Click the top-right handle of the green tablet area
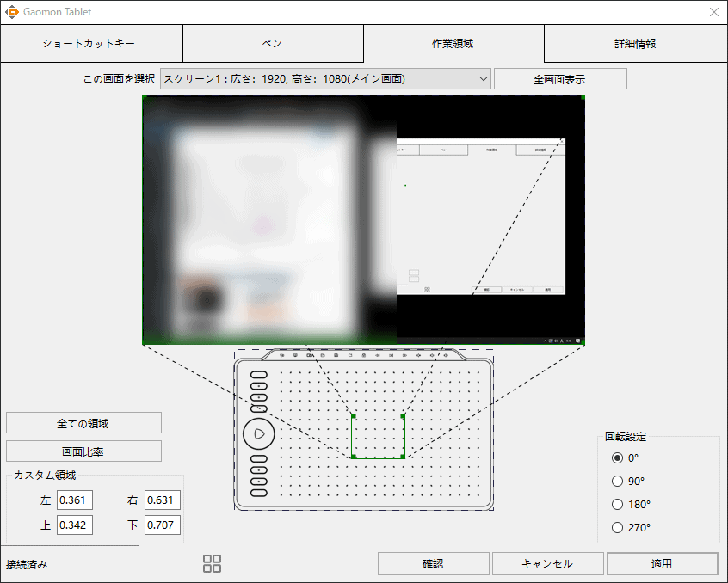The width and height of the screenshot is (728, 583). pyautogui.click(x=403, y=416)
